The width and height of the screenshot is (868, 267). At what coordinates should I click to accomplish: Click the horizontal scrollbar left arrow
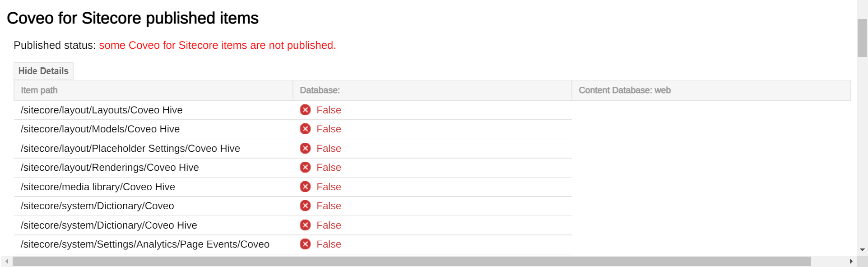coord(7,262)
